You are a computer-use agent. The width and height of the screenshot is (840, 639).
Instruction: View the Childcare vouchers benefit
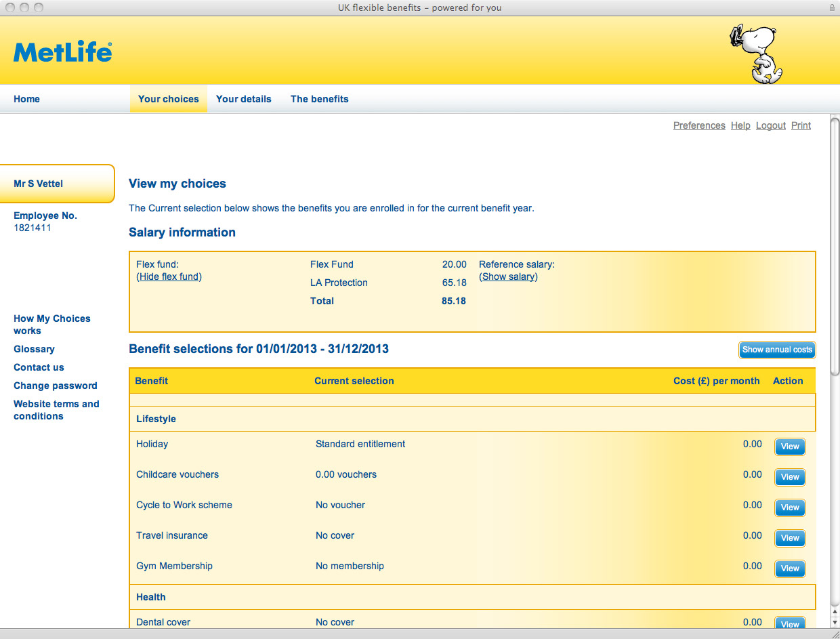pos(790,477)
